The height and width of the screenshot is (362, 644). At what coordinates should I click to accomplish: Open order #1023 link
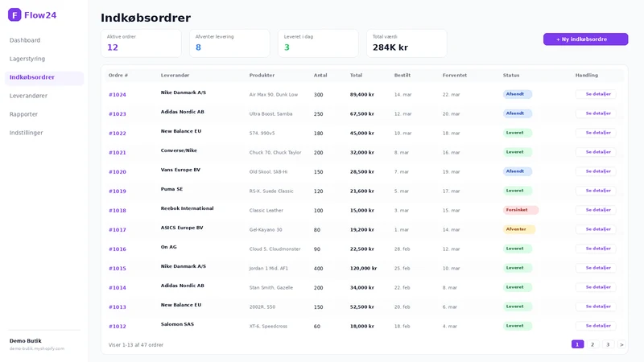coord(117,114)
